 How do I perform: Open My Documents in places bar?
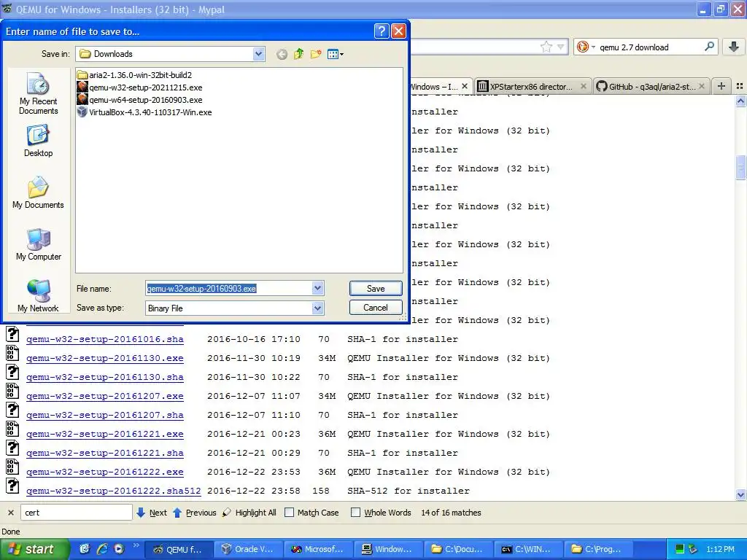38,192
